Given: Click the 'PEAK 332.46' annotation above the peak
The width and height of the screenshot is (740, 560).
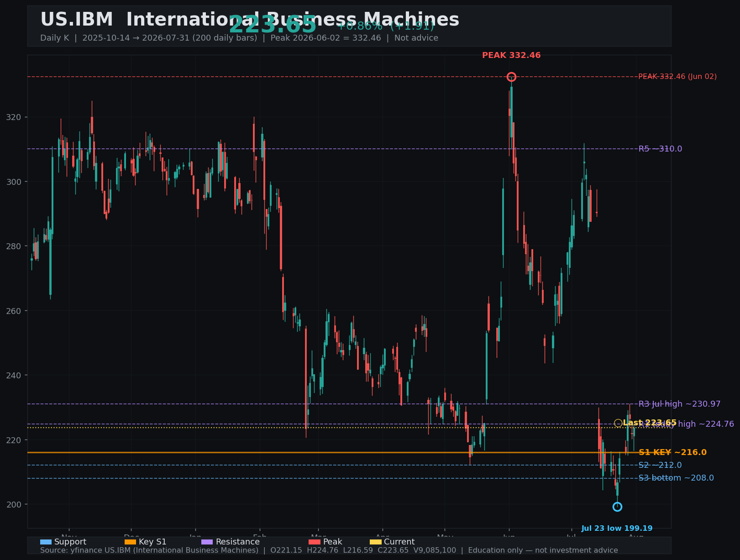Looking at the screenshot, I should point(511,55).
